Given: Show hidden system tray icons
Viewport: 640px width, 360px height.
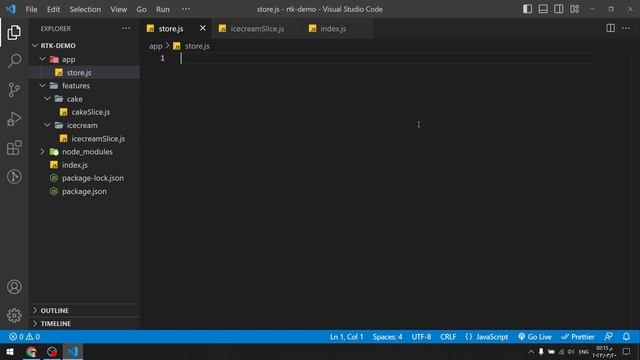Looking at the screenshot, I should (531, 352).
